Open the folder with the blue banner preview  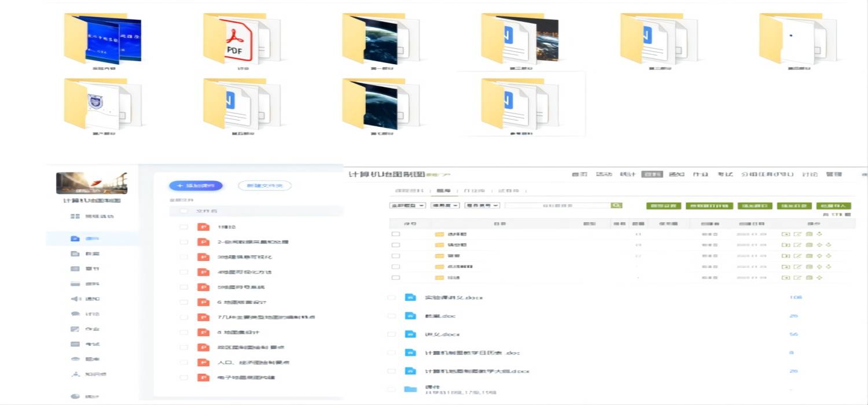click(x=103, y=39)
